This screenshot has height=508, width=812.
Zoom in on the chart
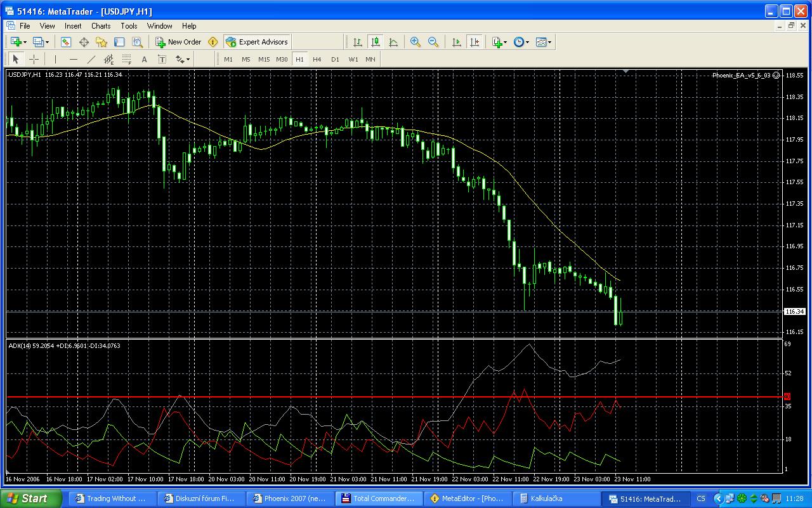(x=416, y=42)
